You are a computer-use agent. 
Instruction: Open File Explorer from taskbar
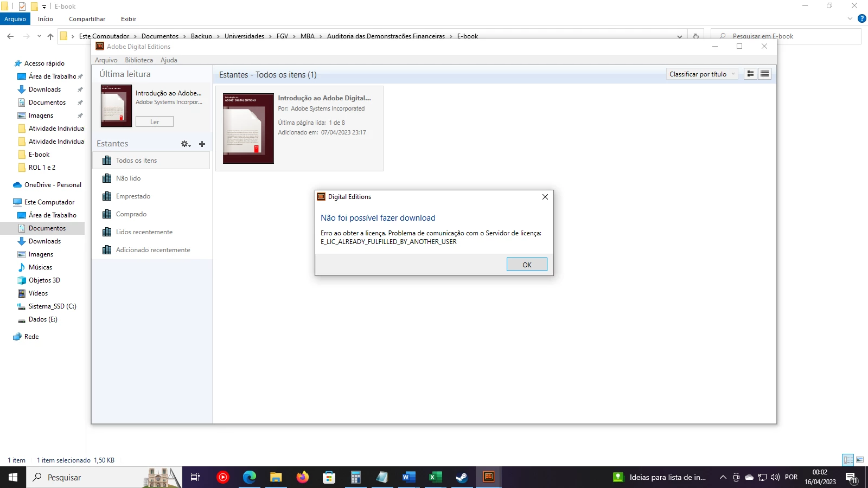pyautogui.click(x=276, y=477)
